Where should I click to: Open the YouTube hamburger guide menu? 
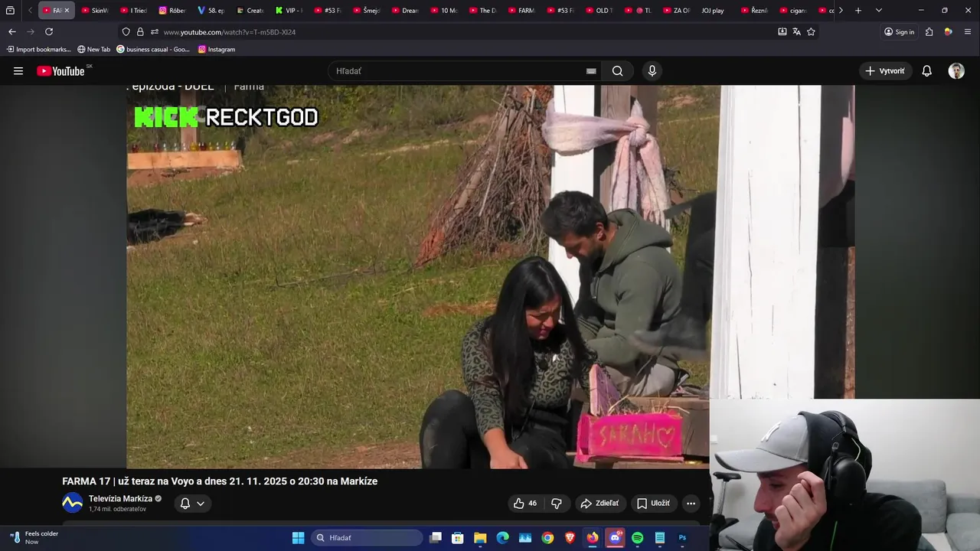tap(18, 71)
